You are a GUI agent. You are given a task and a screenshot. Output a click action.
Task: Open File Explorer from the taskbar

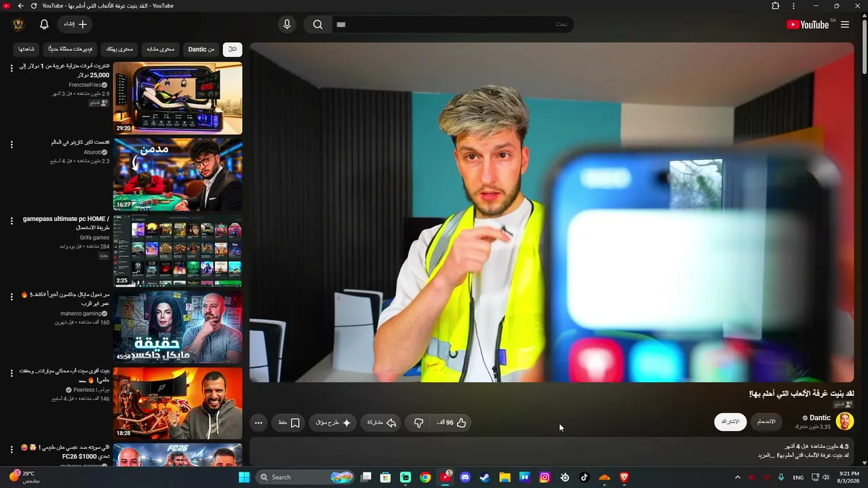point(505,477)
